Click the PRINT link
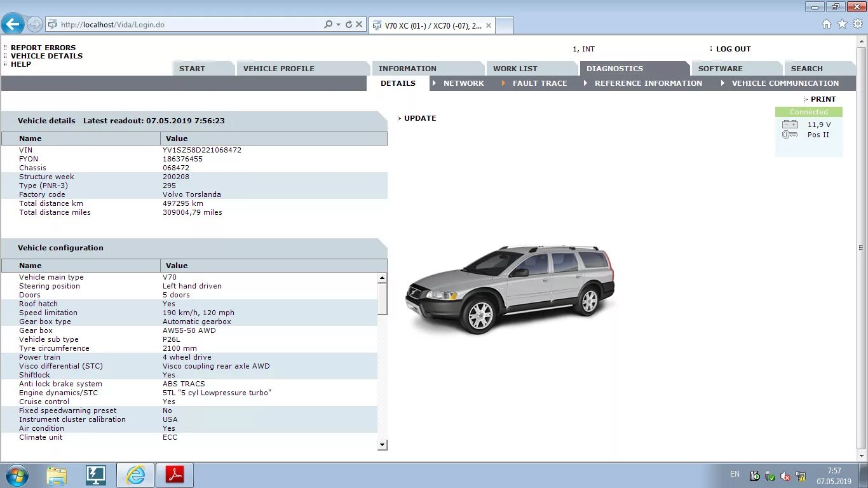The height and width of the screenshot is (488, 868). (824, 99)
